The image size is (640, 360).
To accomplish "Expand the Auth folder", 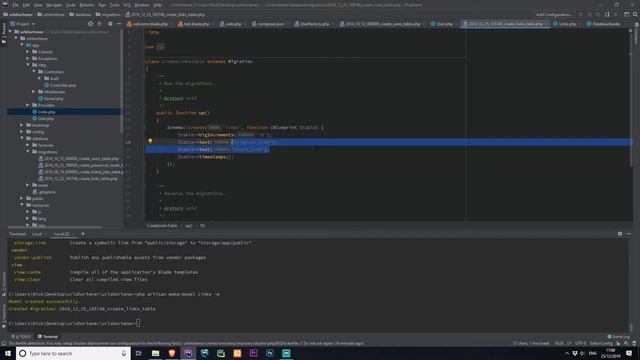I will pyautogui.click(x=40, y=78).
